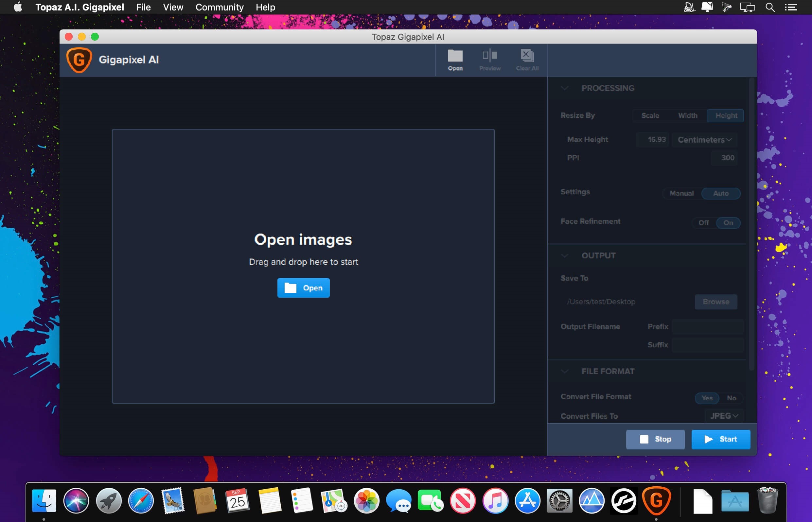The height and width of the screenshot is (522, 812).
Task: Open Gigapixel app from the dock
Action: click(x=656, y=501)
